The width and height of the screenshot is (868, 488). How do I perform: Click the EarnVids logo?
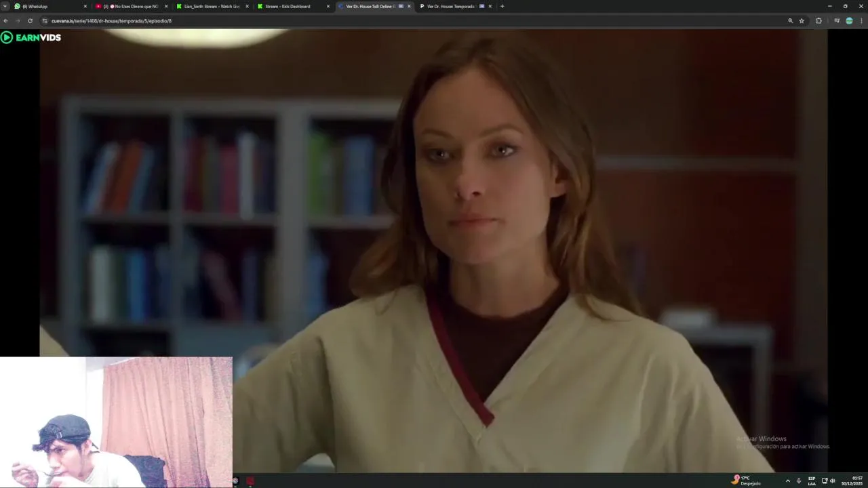31,37
